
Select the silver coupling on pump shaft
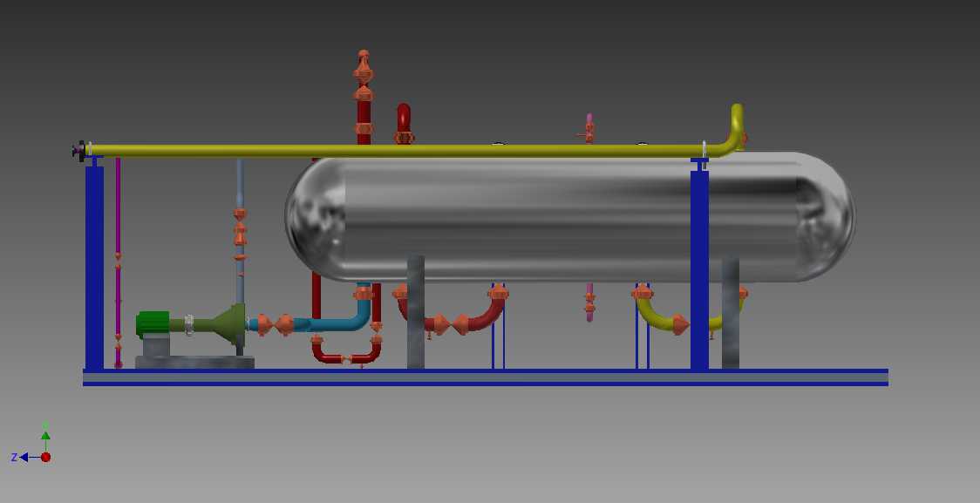188,325
